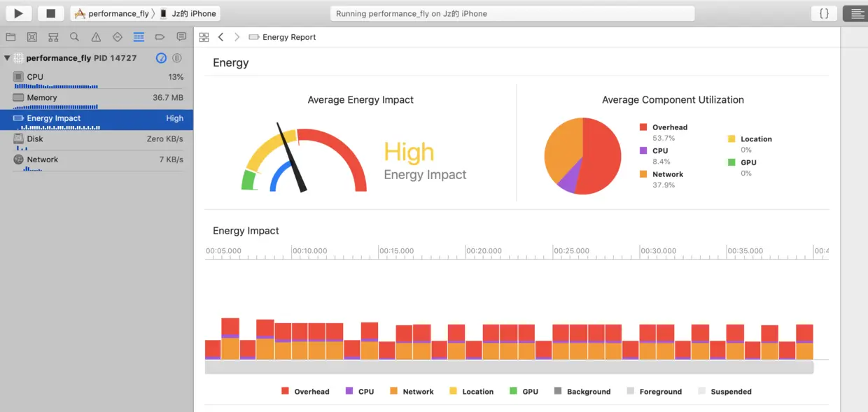868x412 pixels.
Task: Select the Memory gauge row
Action: [x=97, y=99]
